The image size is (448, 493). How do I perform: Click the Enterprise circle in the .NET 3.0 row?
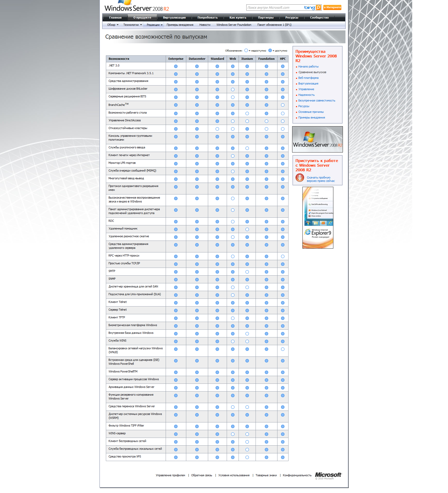[x=176, y=66]
